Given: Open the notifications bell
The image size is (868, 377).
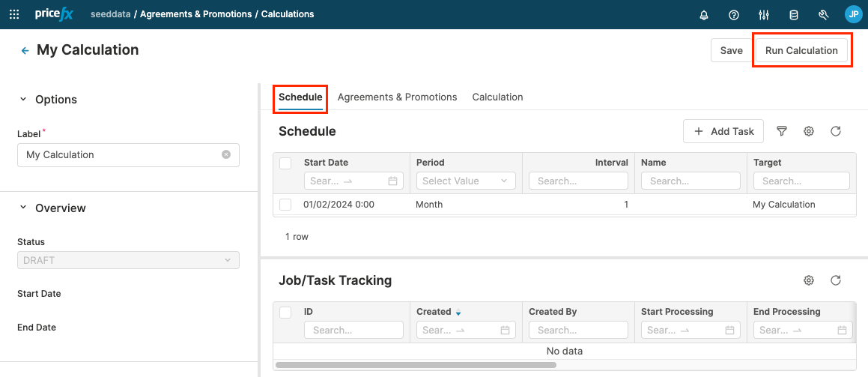Looking at the screenshot, I should click(x=704, y=14).
